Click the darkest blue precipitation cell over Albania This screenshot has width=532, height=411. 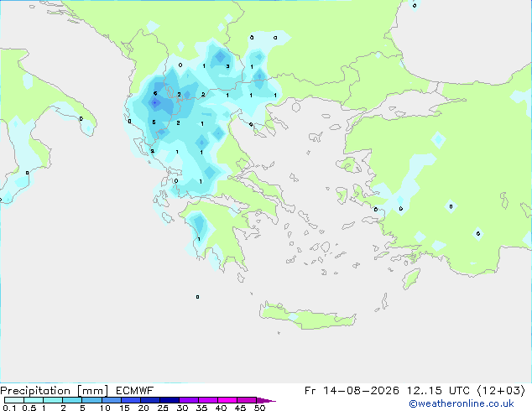155,102
